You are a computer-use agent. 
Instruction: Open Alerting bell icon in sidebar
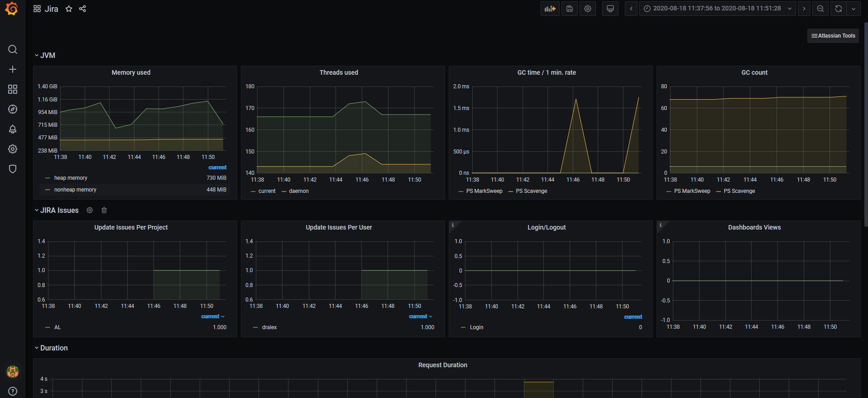(13, 129)
